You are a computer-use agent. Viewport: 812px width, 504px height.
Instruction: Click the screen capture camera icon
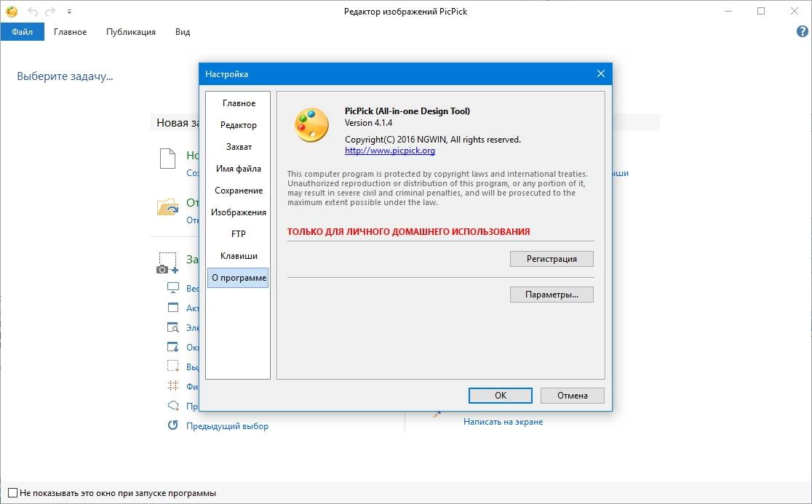coord(167,263)
